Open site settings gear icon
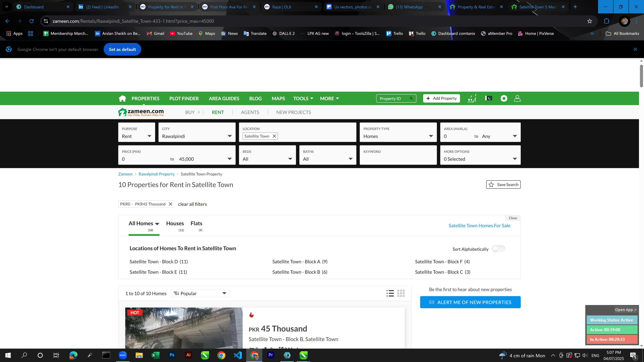Viewport: 644px width, 362px height. 504,98
